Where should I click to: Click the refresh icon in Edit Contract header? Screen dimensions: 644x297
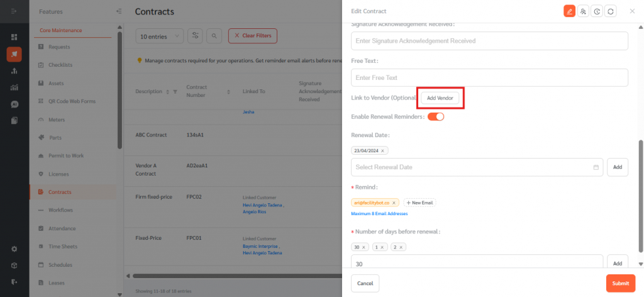610,11
